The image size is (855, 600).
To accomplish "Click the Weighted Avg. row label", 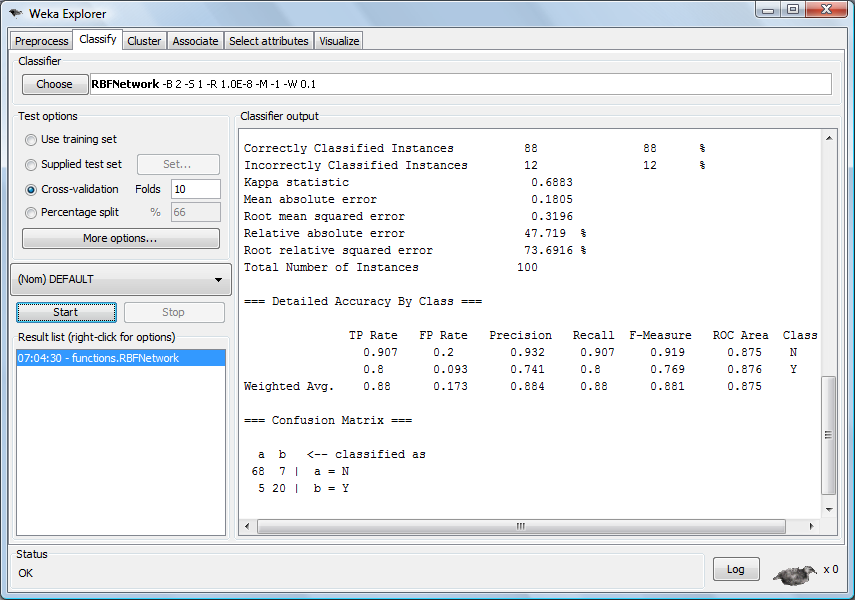I will (288, 386).
